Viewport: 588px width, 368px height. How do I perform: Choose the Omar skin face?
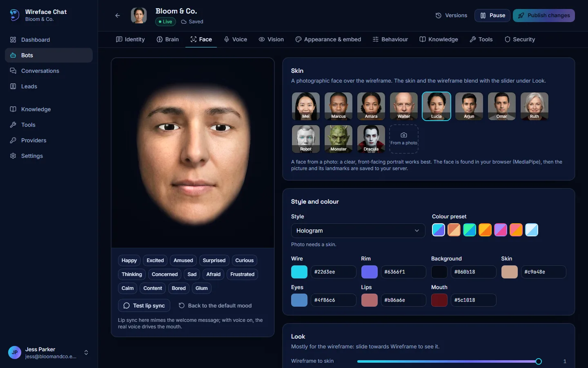point(502,106)
